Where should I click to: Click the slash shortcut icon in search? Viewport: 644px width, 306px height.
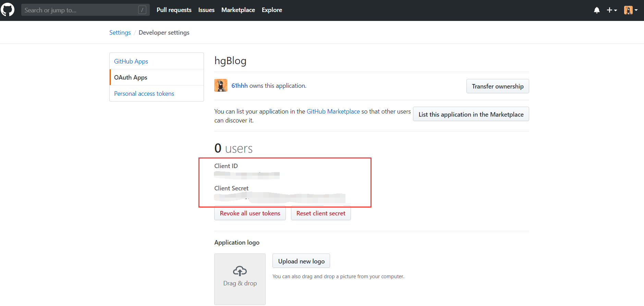(x=142, y=10)
